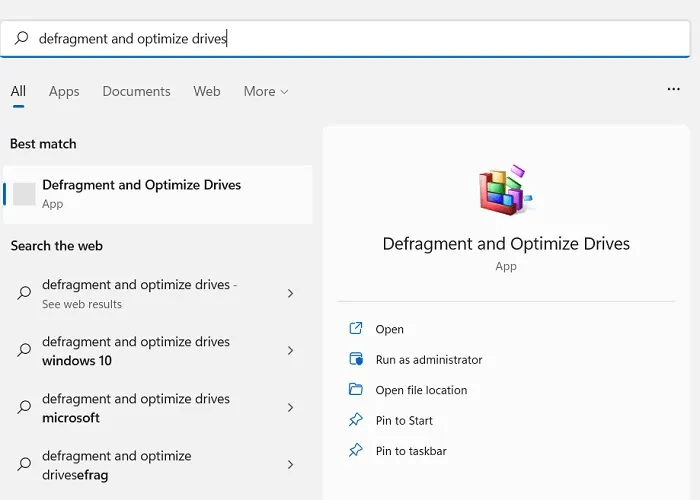700x500 pixels.
Task: Click the Run as administrator shield icon
Action: [x=355, y=359]
